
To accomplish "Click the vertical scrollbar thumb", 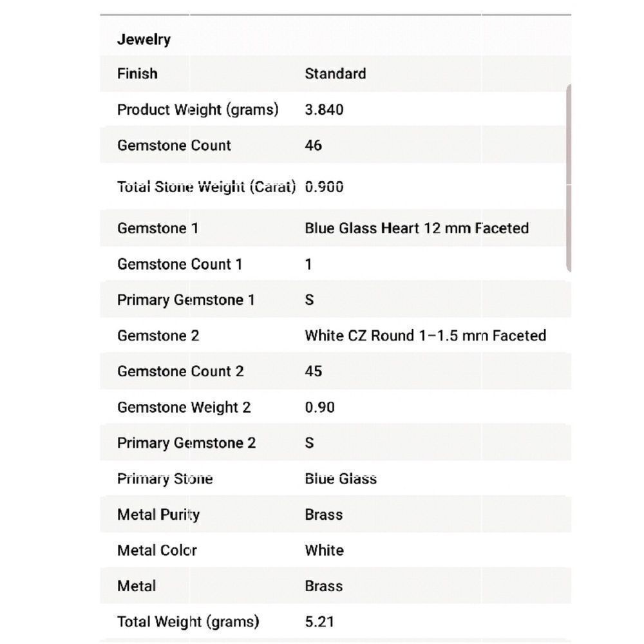I will point(569,178).
